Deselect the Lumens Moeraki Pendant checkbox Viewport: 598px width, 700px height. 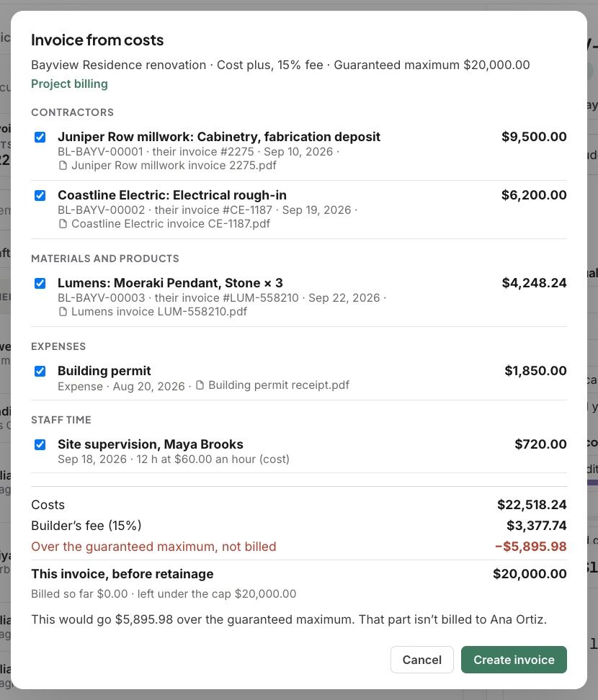40,284
